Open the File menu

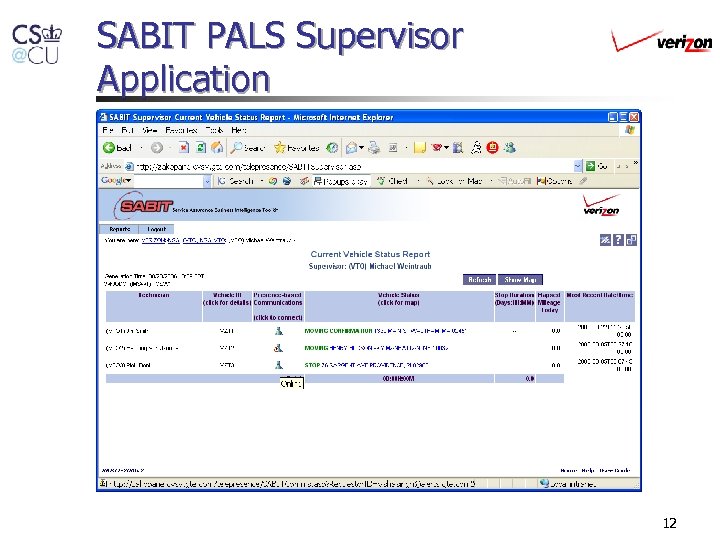click(107, 130)
